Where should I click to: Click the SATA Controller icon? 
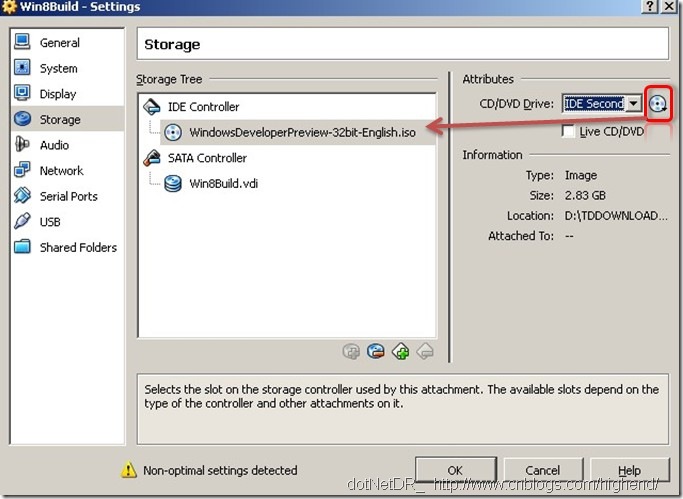(x=152, y=158)
